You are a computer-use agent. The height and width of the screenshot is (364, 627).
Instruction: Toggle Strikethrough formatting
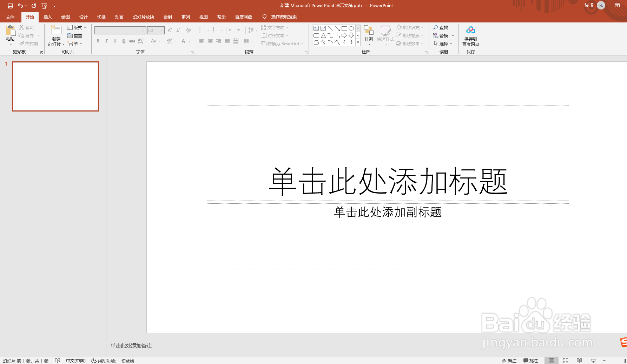(x=132, y=41)
